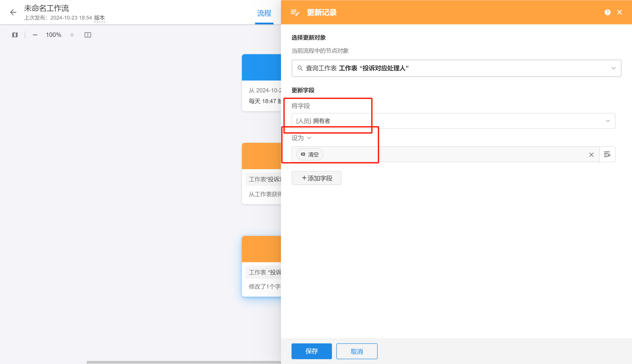Open the 版本 link
Viewport: 632px width, 364px height.
click(x=99, y=18)
